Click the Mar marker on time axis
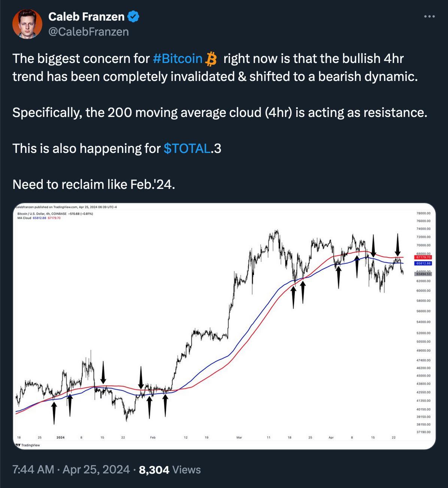 [x=239, y=437]
